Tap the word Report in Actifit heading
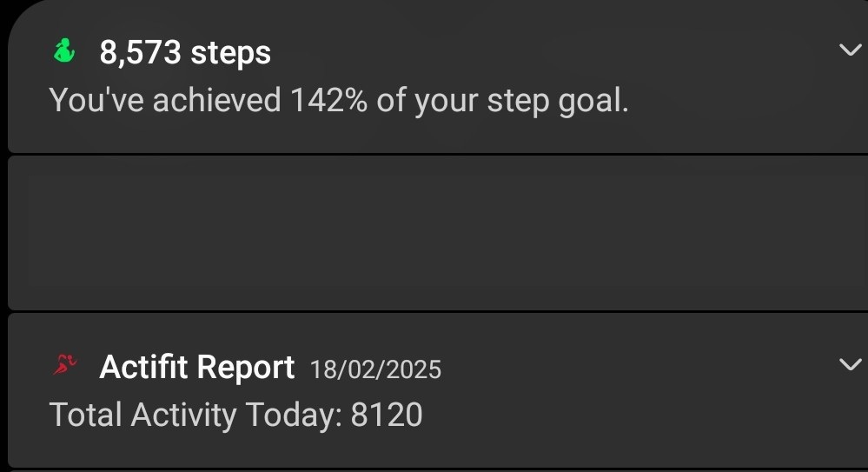 (x=245, y=368)
